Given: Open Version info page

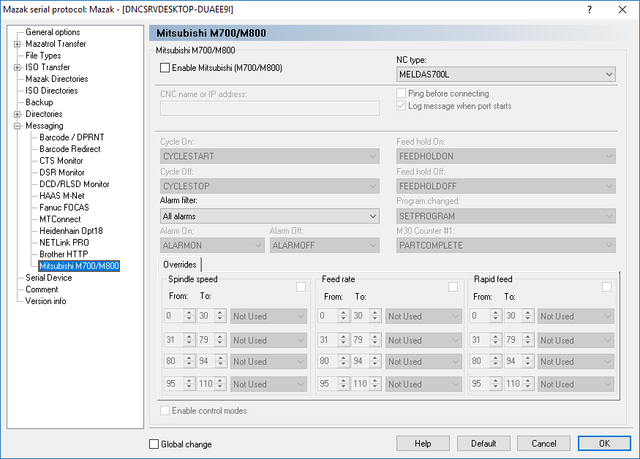Looking at the screenshot, I should click(46, 301).
